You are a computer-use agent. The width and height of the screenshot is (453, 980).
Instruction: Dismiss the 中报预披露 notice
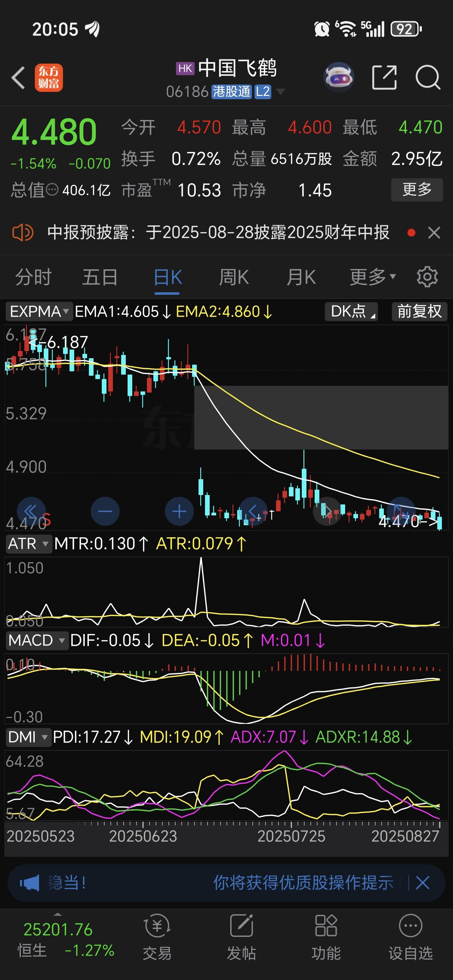[x=434, y=232]
